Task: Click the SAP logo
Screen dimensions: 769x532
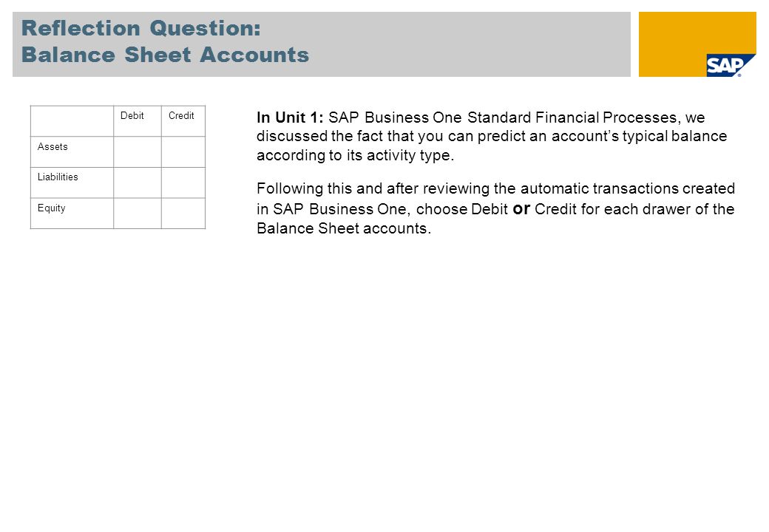Action: 731,65
